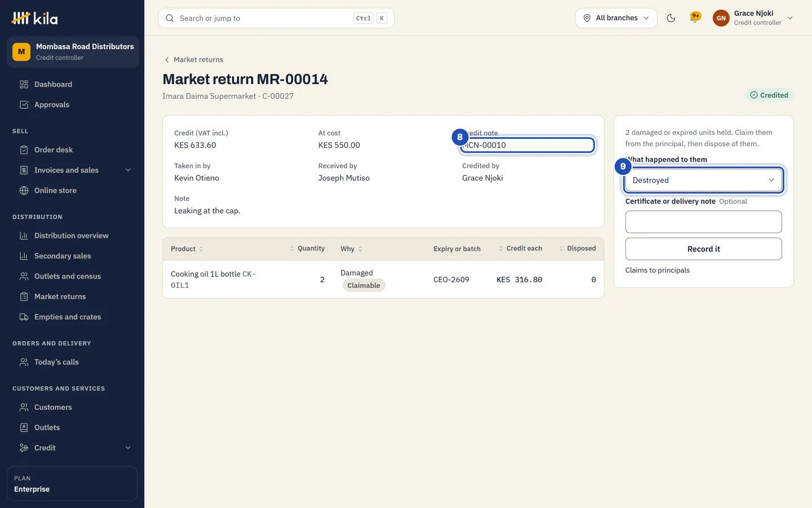This screenshot has width=812, height=508.
Task: Expand the Credit submenu chevron
Action: 128,448
